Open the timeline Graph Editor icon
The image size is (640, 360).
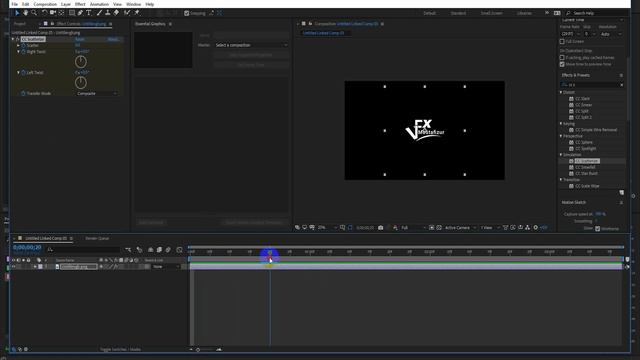coord(179,250)
